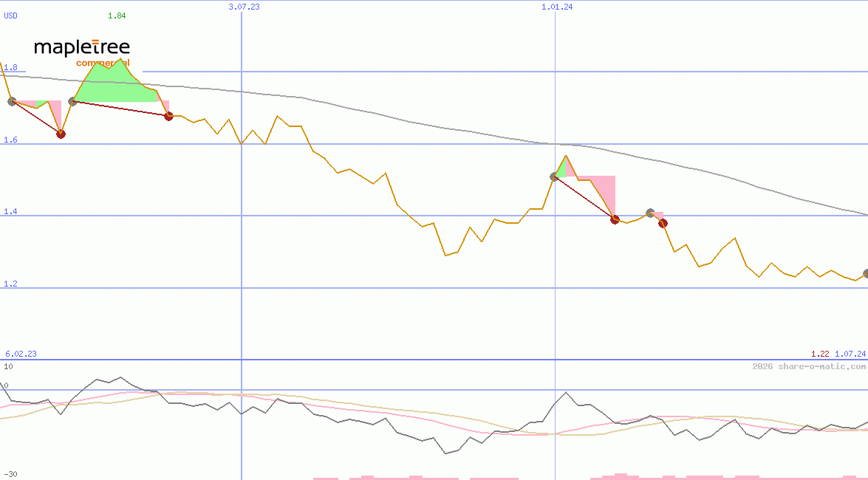This screenshot has height=480, width=868.
Task: Click the first red sell marker near 1.62
Action: pos(61,134)
